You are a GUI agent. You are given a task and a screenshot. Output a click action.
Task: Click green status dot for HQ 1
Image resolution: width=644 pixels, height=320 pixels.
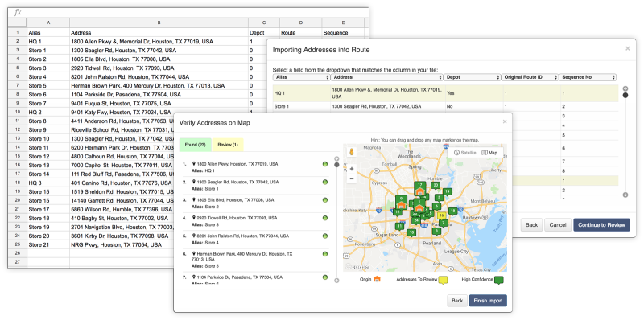pyautogui.click(x=325, y=164)
